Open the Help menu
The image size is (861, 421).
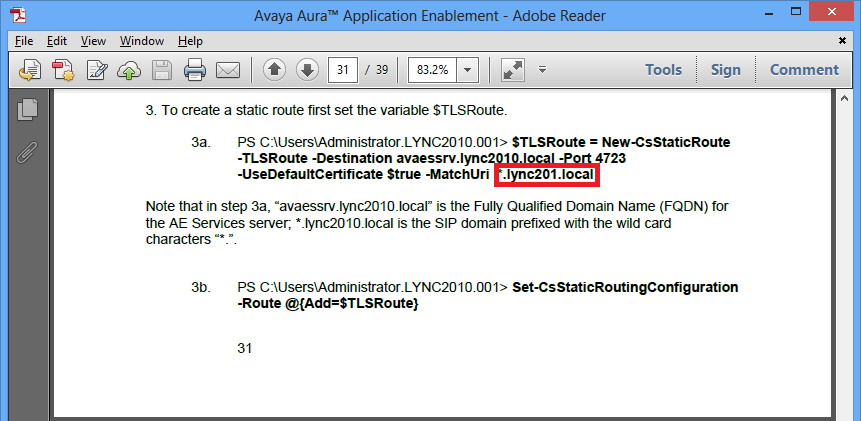click(x=191, y=41)
